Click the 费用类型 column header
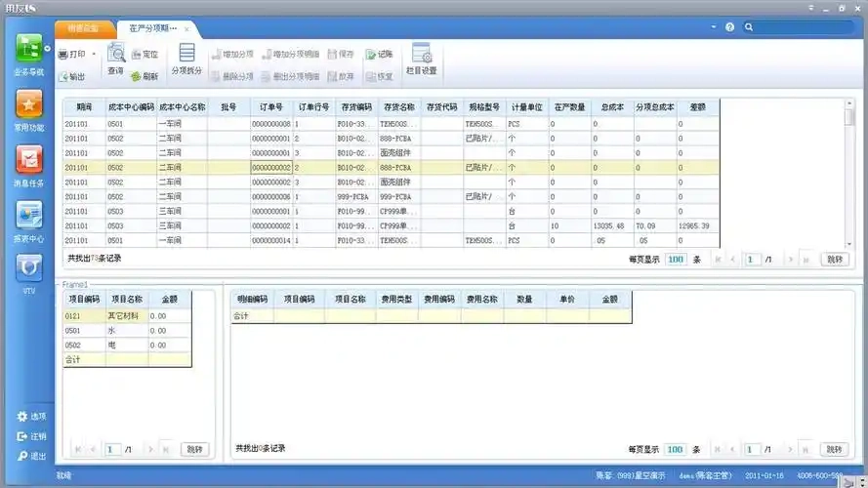The width and height of the screenshot is (868, 488). point(396,300)
